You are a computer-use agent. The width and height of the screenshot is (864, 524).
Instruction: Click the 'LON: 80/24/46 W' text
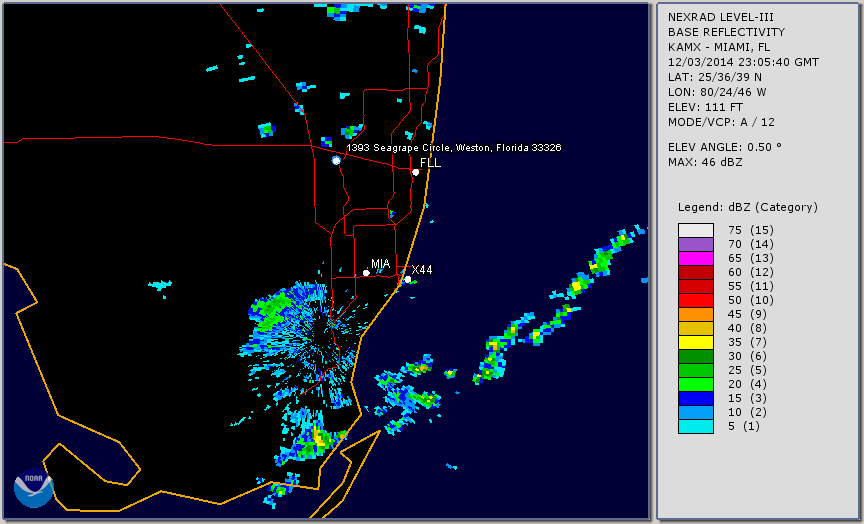[717, 92]
